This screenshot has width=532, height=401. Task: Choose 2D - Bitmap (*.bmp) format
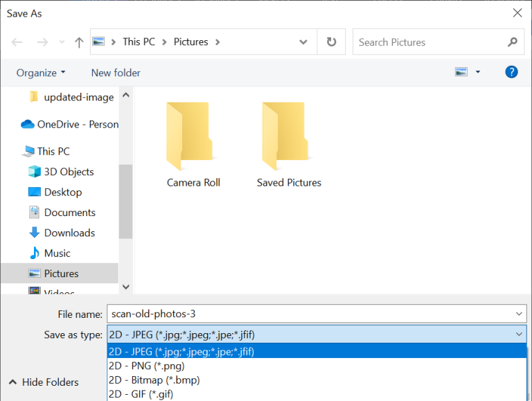(154, 380)
